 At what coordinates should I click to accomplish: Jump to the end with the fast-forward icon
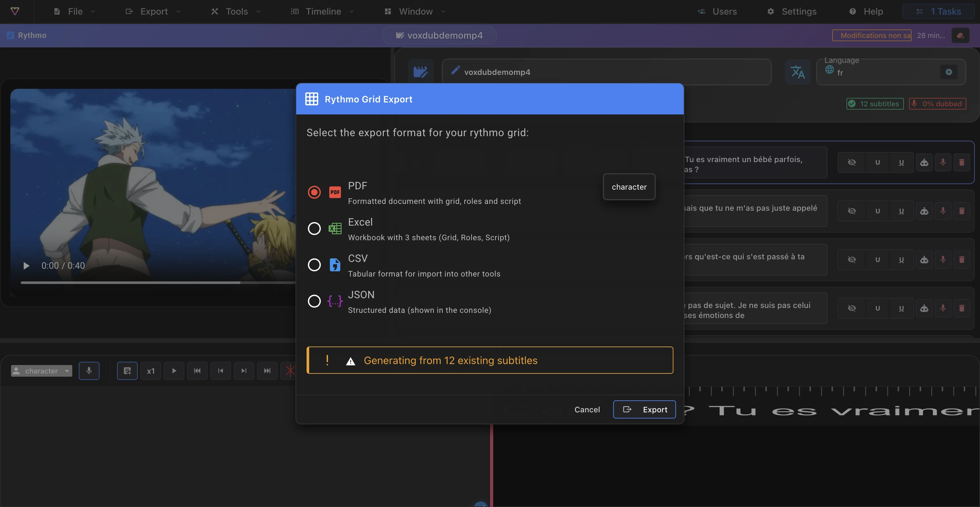point(267,371)
